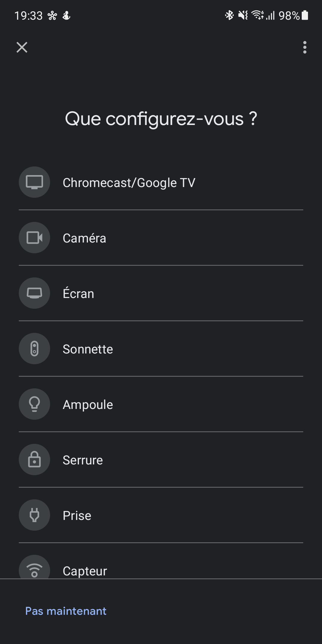The image size is (322, 644).
Task: Tap the Prise plug icon
Action: [34, 515]
